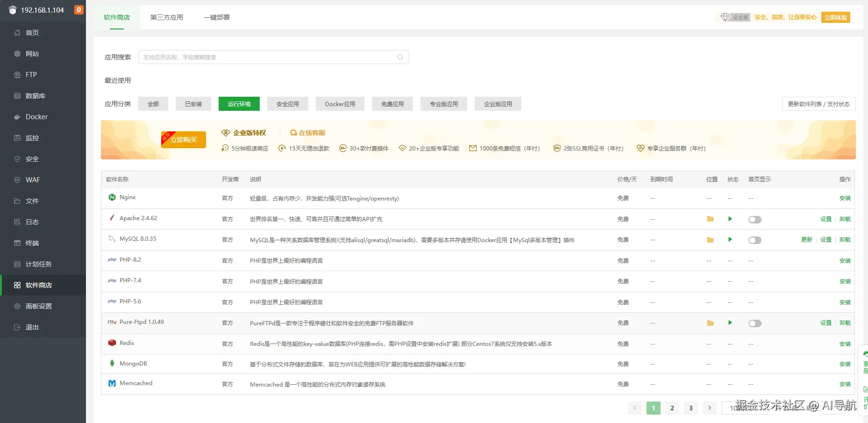Click MySQL 更新 link
Screen dimensions: 868x423
[x=807, y=240]
